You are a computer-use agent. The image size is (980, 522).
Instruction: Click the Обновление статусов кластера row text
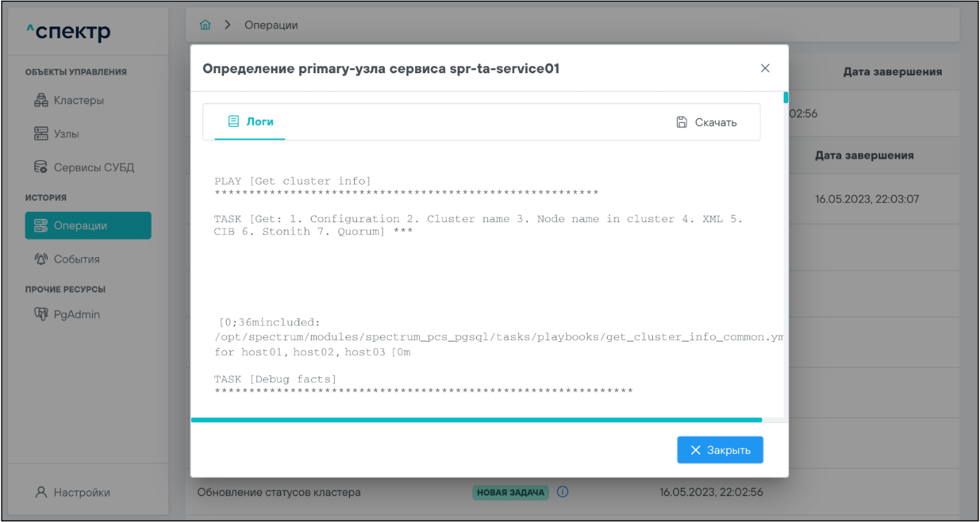coord(279,492)
